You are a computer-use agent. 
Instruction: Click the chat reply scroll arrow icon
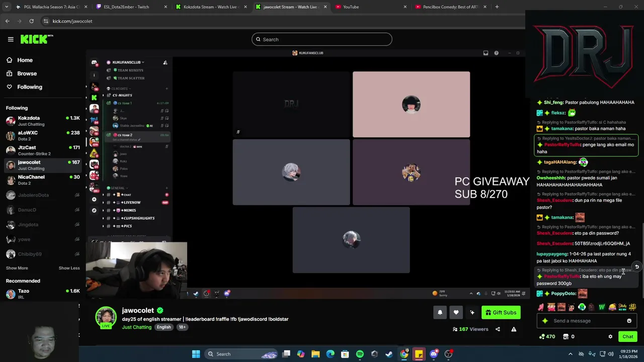636,267
